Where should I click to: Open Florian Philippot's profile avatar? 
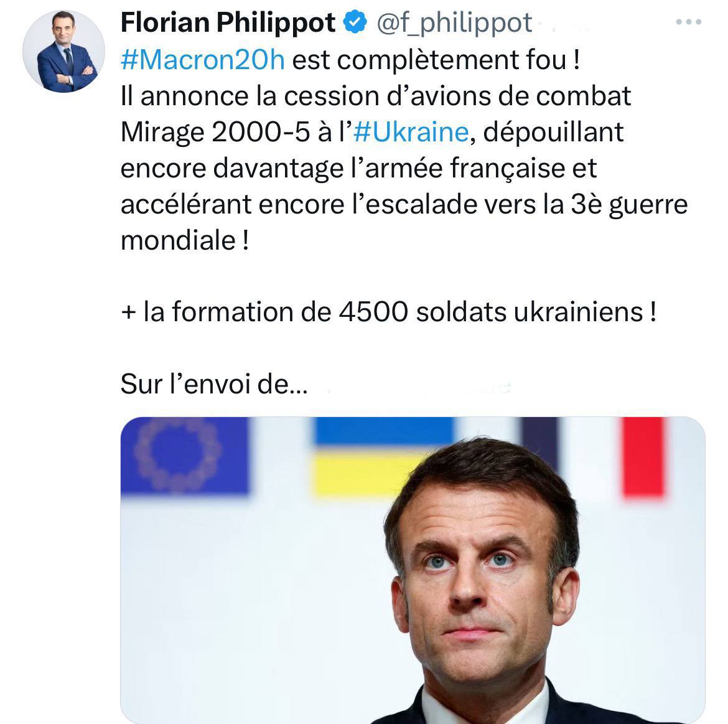[63, 52]
